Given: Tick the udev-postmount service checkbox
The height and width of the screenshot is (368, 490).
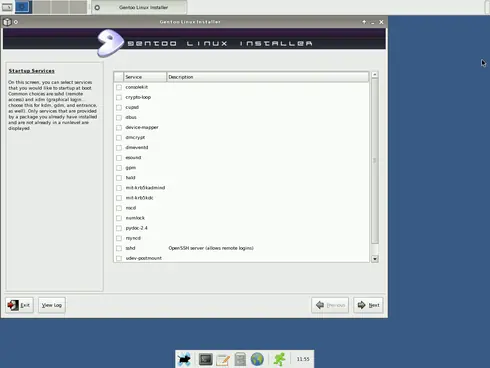Looking at the screenshot, I should [x=119, y=258].
